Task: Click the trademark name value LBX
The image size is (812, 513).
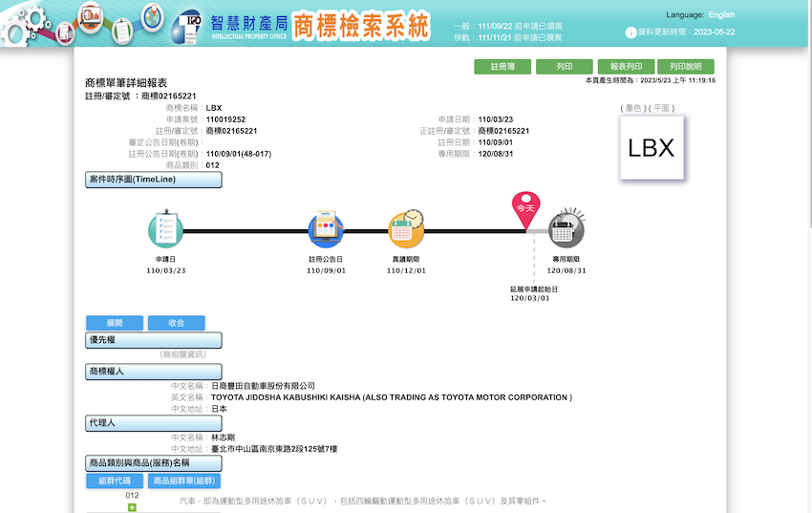Action: click(214, 108)
